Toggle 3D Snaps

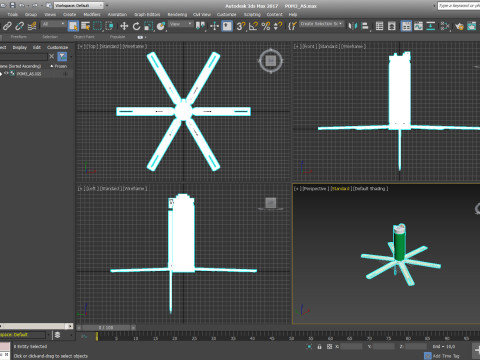tap(241, 26)
